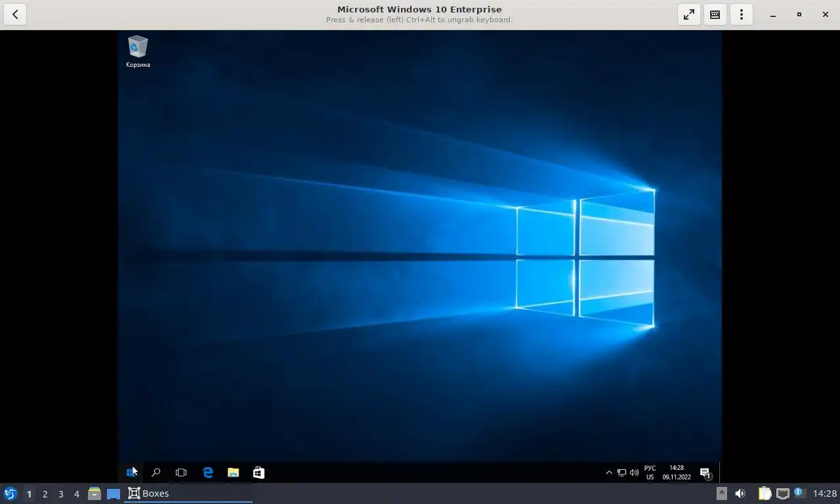The image size is (840, 504).
Task: Select the Boxes task in host taskbar
Action: tap(188, 493)
